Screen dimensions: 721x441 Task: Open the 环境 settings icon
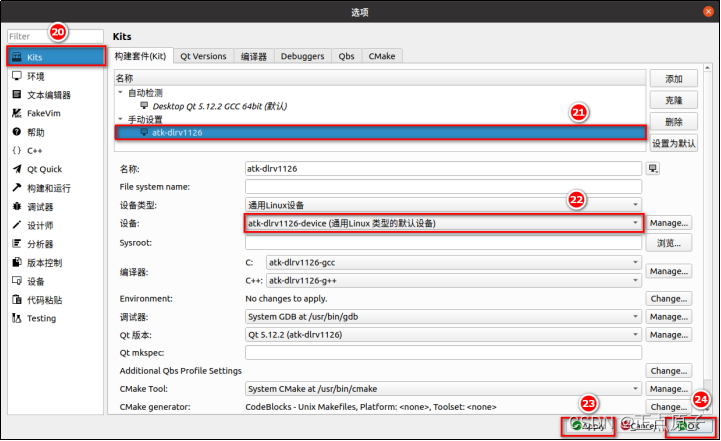[x=17, y=76]
